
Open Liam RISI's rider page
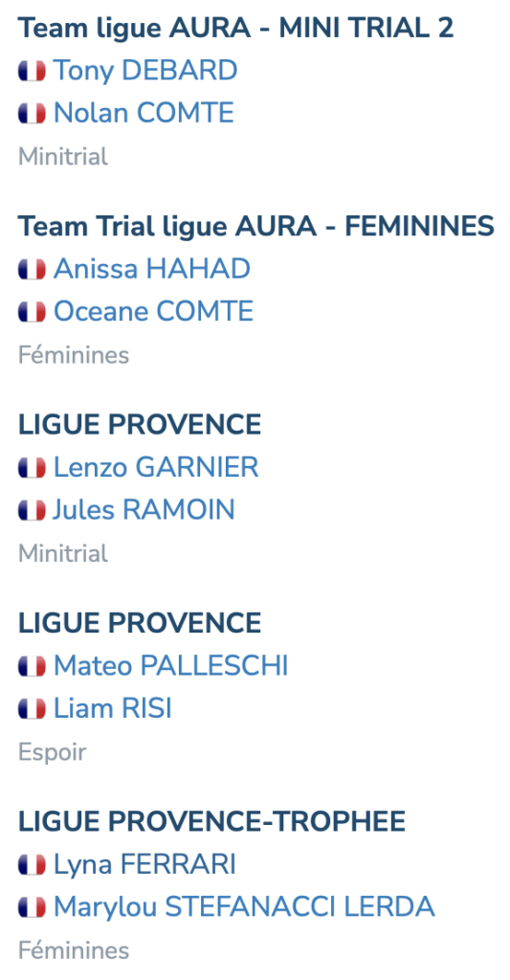click(x=113, y=709)
